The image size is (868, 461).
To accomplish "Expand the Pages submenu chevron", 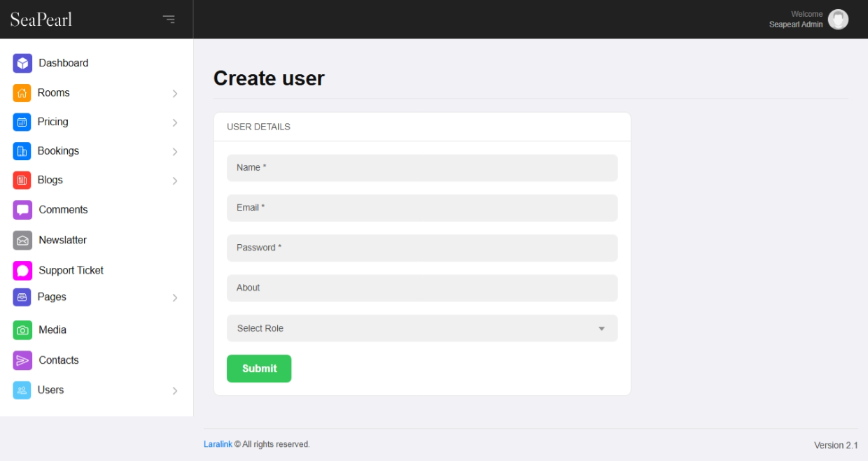I will (175, 298).
